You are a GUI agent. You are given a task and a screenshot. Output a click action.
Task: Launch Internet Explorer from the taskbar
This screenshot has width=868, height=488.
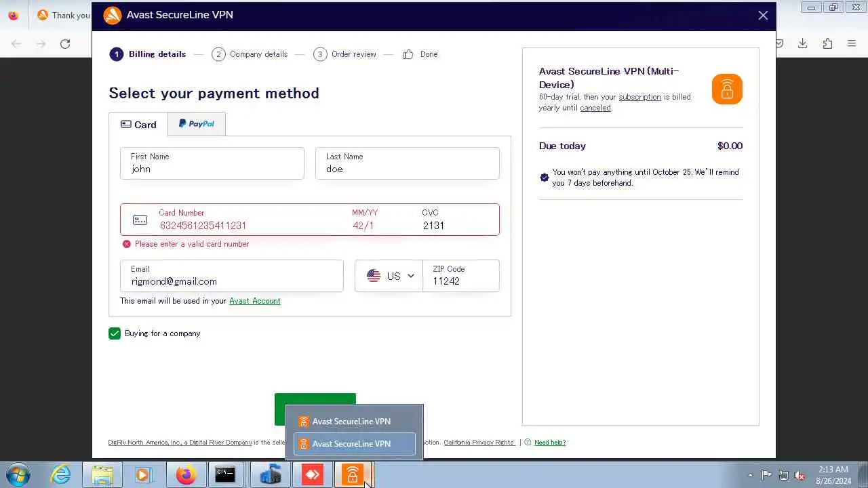click(x=61, y=475)
